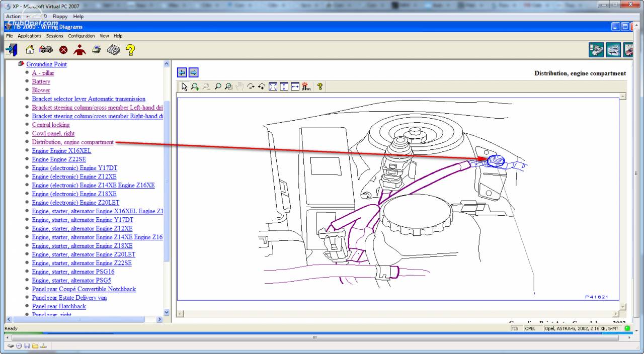Click the plain magnifier zoom tool
The width and height of the screenshot is (644, 354).
click(x=218, y=86)
